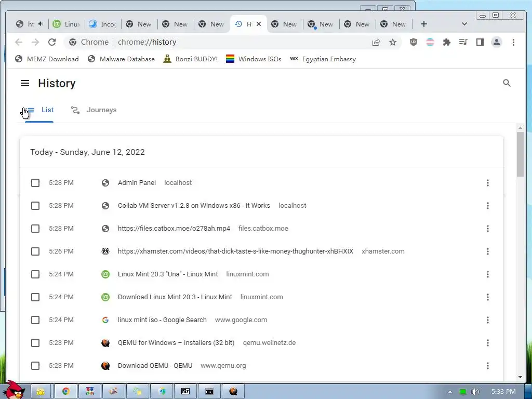Open the user profile avatar

496,42
